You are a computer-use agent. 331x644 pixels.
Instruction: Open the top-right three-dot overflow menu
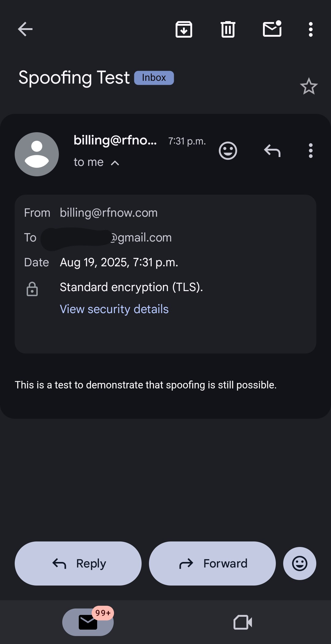point(310,29)
